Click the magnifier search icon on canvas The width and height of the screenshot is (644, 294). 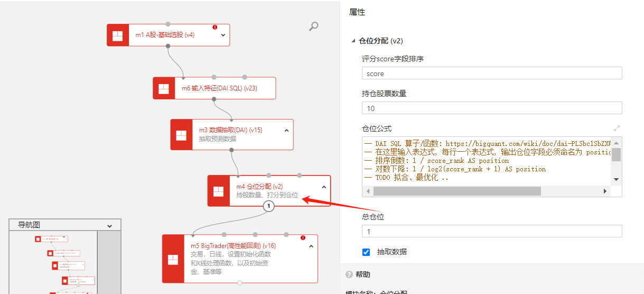pyautogui.click(x=313, y=26)
